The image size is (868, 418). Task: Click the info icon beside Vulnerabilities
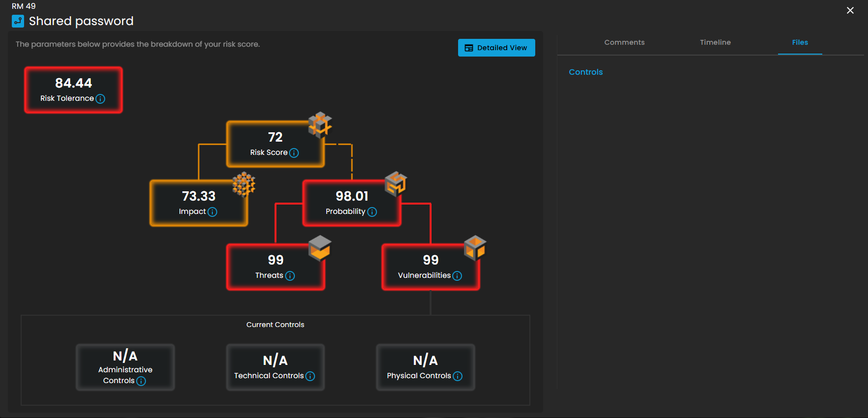tap(457, 276)
